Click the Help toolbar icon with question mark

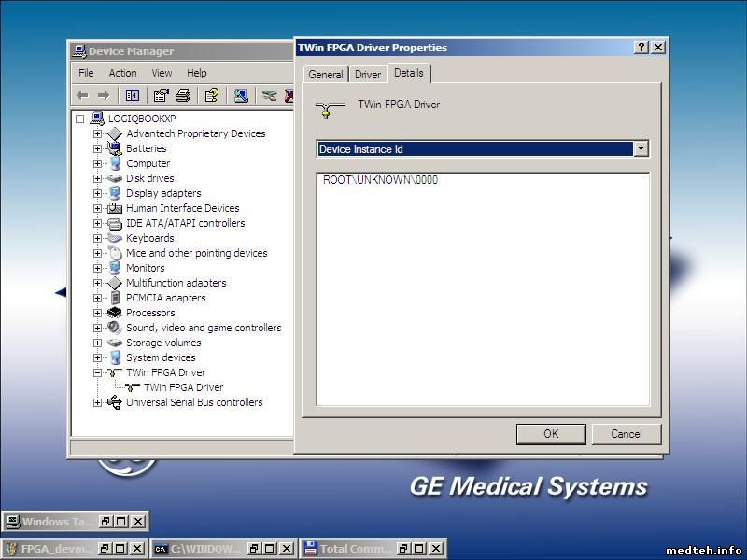tap(212, 95)
